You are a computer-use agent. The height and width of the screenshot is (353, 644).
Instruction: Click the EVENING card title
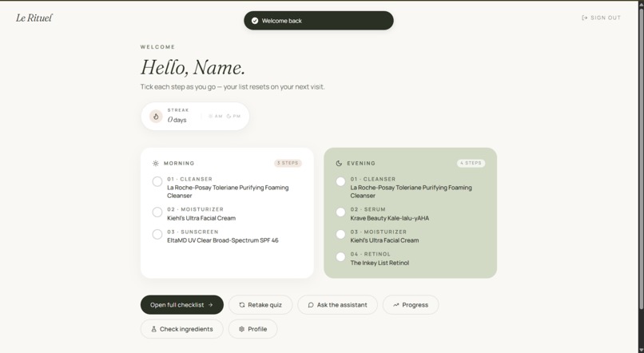(x=361, y=164)
